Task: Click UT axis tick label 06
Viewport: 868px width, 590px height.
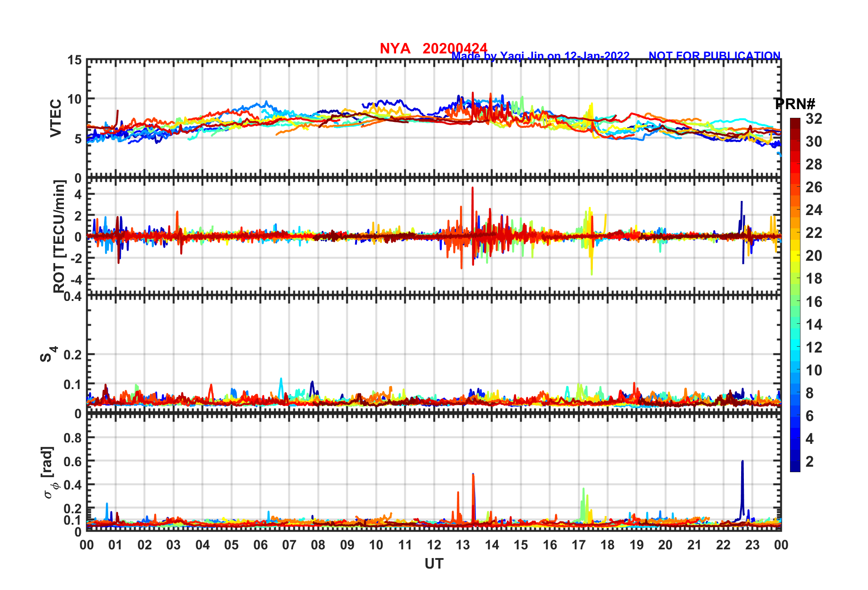Action: pos(260,545)
